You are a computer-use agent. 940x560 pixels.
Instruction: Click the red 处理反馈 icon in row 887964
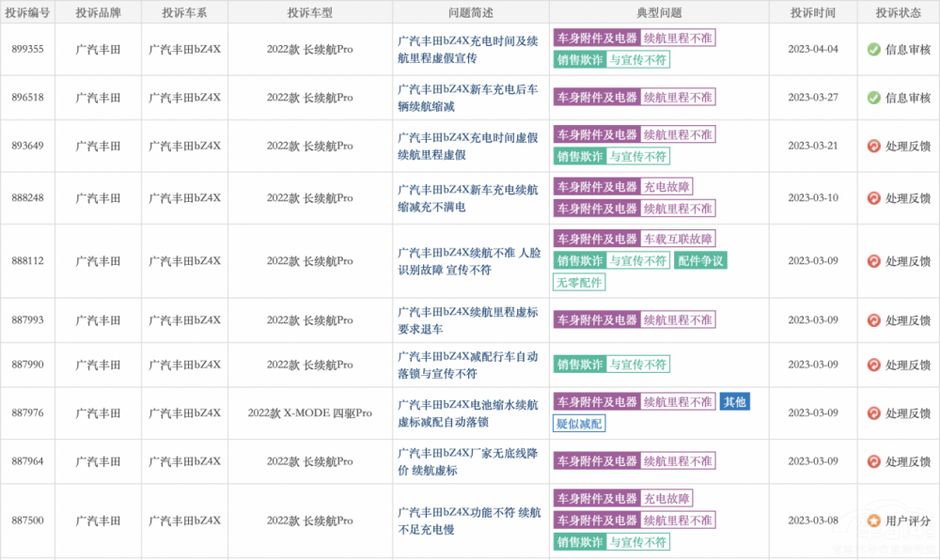click(x=873, y=461)
